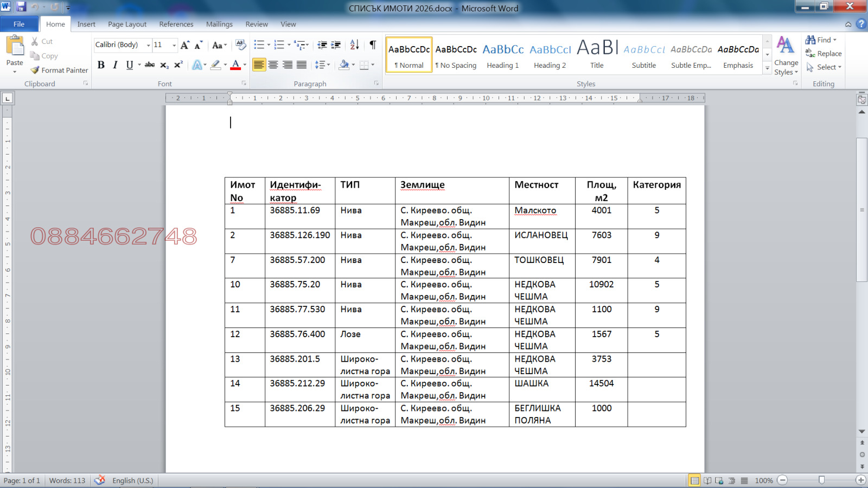Apply the red font color swatch
The width and height of the screenshot is (868, 488).
[235, 65]
